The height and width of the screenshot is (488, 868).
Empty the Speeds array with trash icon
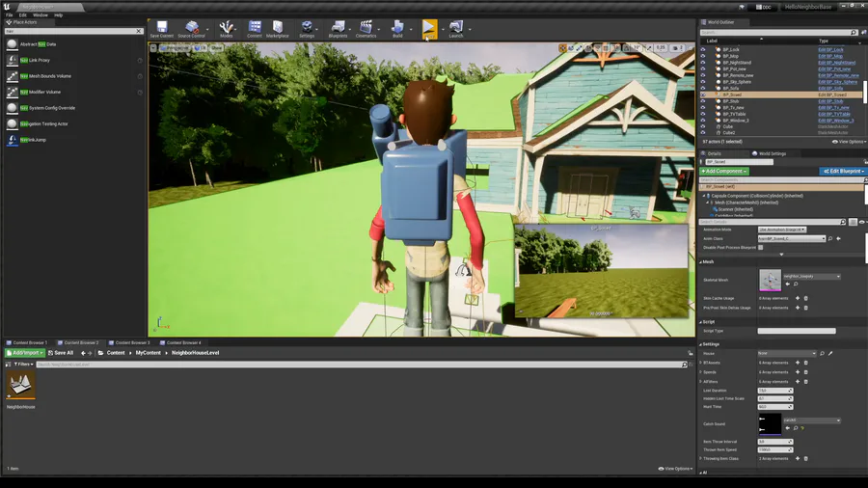pos(806,372)
